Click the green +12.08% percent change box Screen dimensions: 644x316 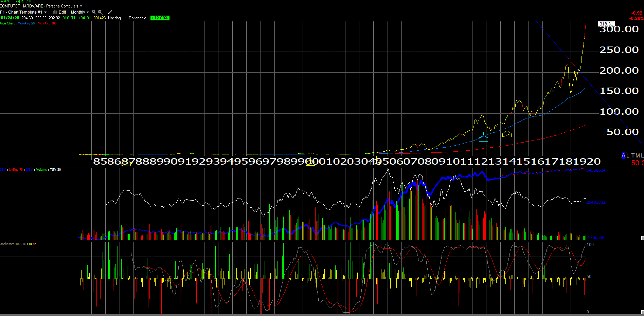click(160, 18)
